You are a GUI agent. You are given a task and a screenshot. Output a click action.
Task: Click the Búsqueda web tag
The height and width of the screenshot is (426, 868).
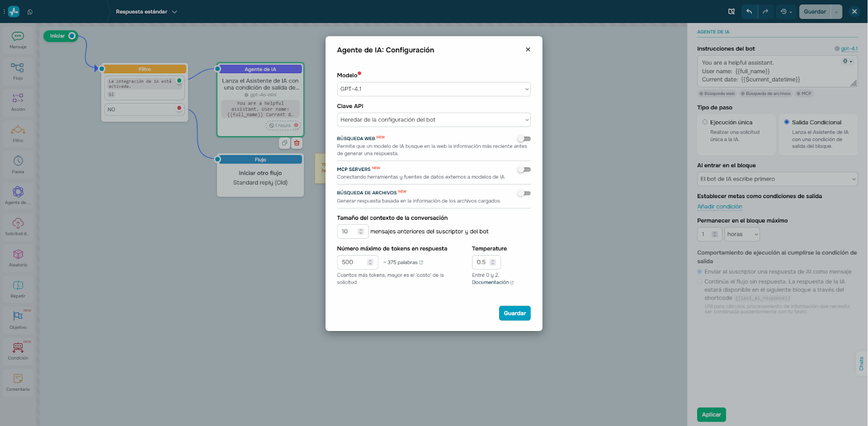718,94
